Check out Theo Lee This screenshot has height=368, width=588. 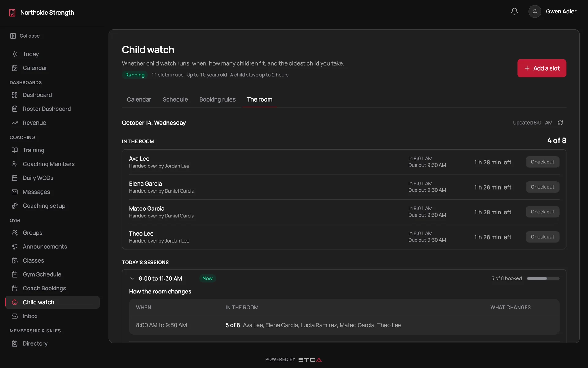pyautogui.click(x=542, y=237)
